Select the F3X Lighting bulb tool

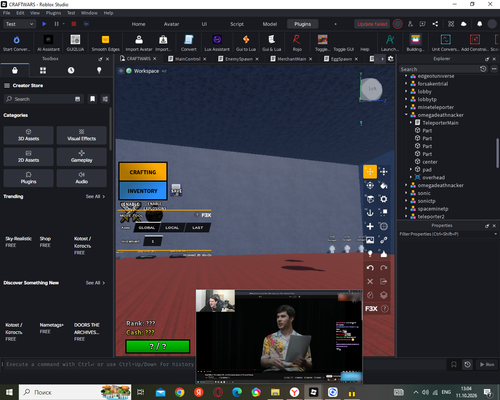pyautogui.click(x=370, y=254)
